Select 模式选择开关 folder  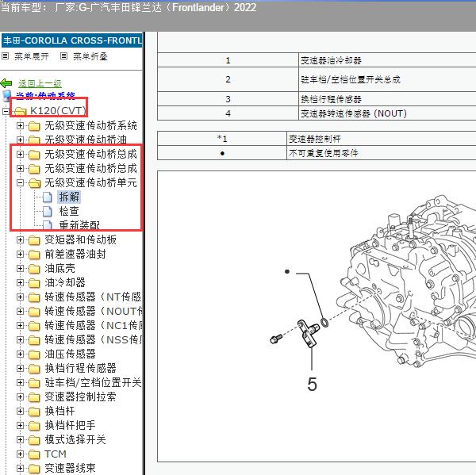(75, 439)
